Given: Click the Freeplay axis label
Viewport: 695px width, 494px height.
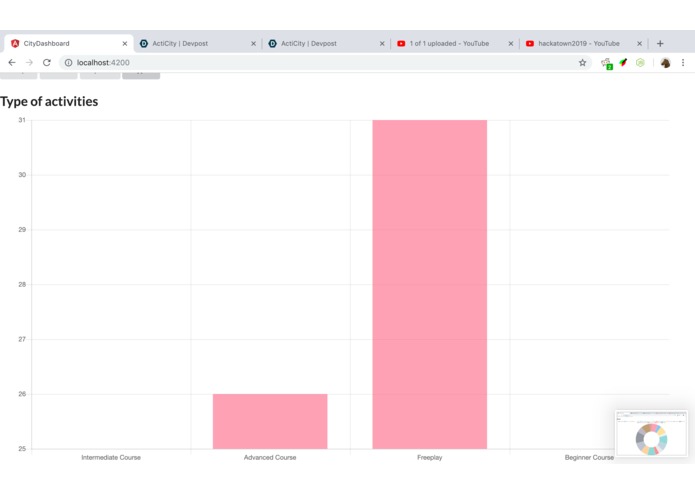Looking at the screenshot, I should pyautogui.click(x=429, y=457).
